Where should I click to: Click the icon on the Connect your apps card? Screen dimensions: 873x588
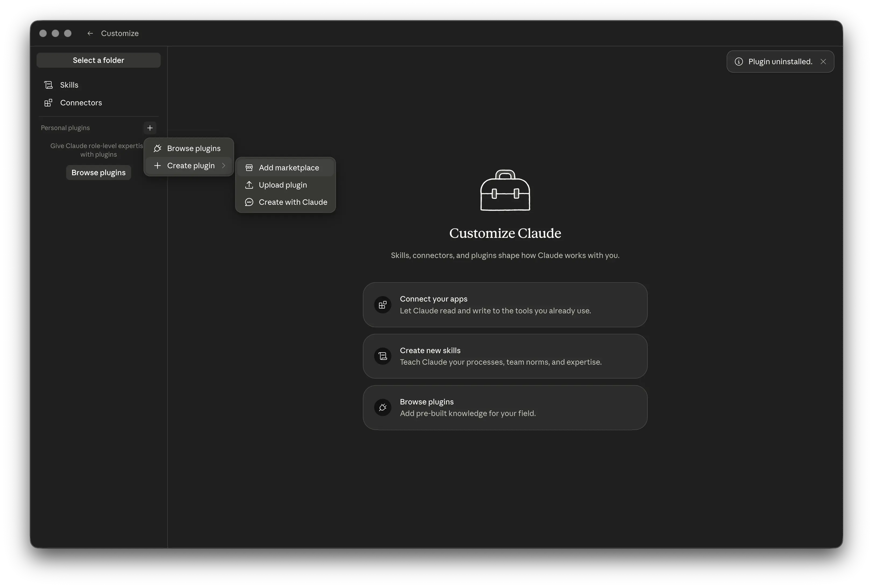pos(382,305)
